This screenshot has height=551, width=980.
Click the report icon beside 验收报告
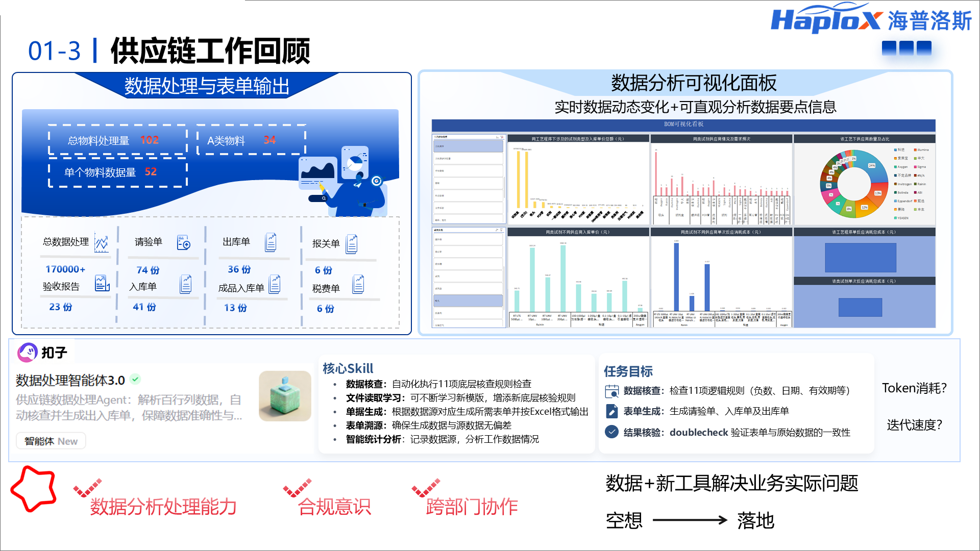click(102, 284)
